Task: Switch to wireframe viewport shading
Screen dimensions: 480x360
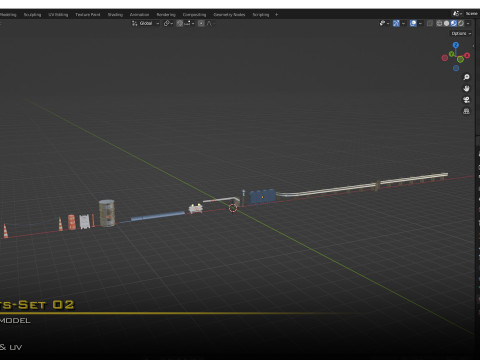Action: click(439, 23)
